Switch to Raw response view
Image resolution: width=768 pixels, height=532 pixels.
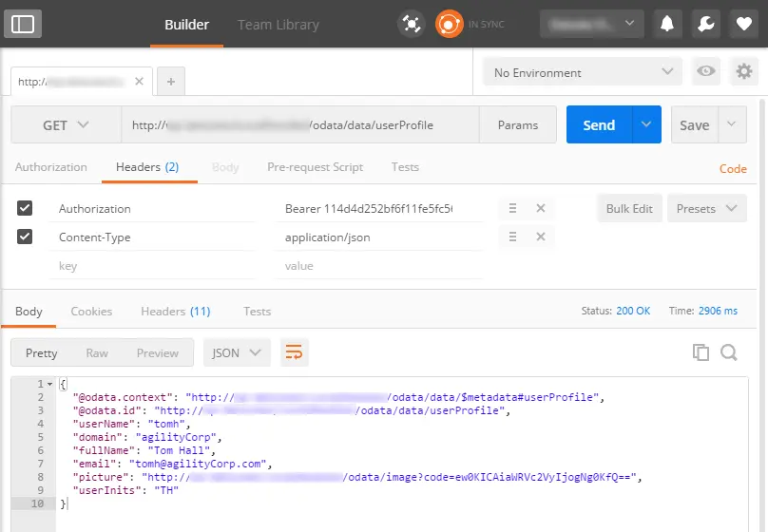(97, 352)
